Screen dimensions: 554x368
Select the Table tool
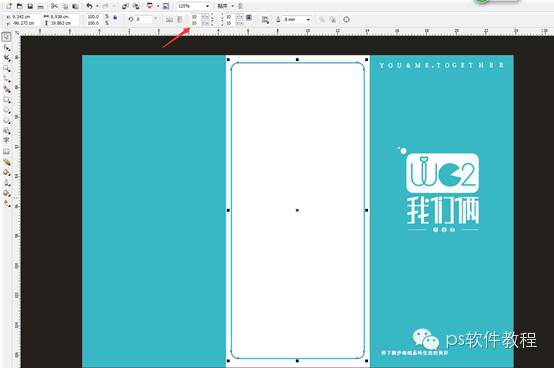[7, 152]
